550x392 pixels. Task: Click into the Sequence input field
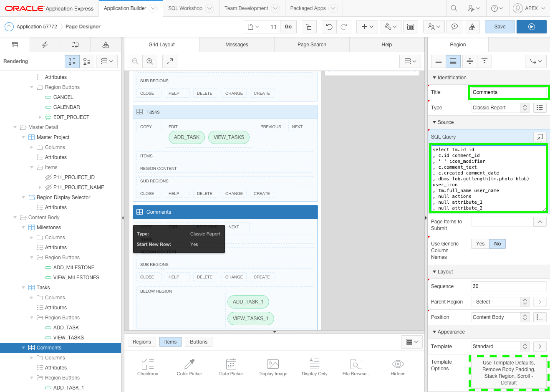(508, 286)
